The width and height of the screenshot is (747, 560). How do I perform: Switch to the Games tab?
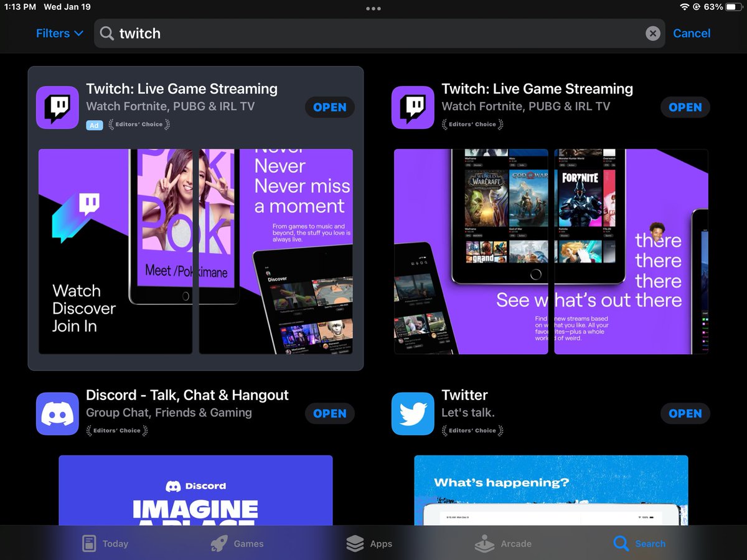pos(237,543)
